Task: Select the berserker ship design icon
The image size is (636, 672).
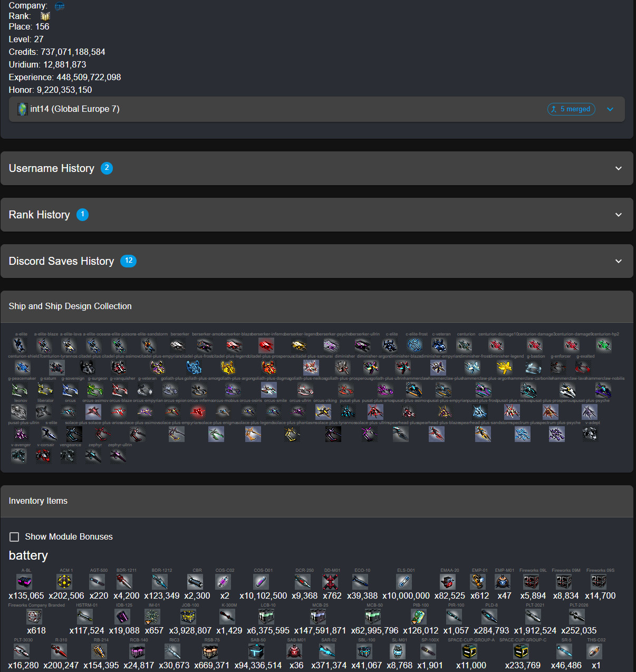Action: pos(178,345)
